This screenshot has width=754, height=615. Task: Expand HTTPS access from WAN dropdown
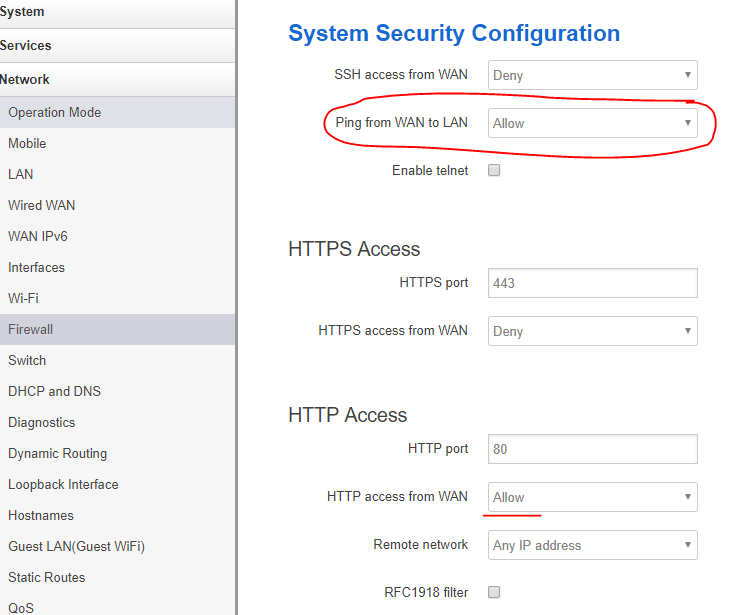[592, 331]
